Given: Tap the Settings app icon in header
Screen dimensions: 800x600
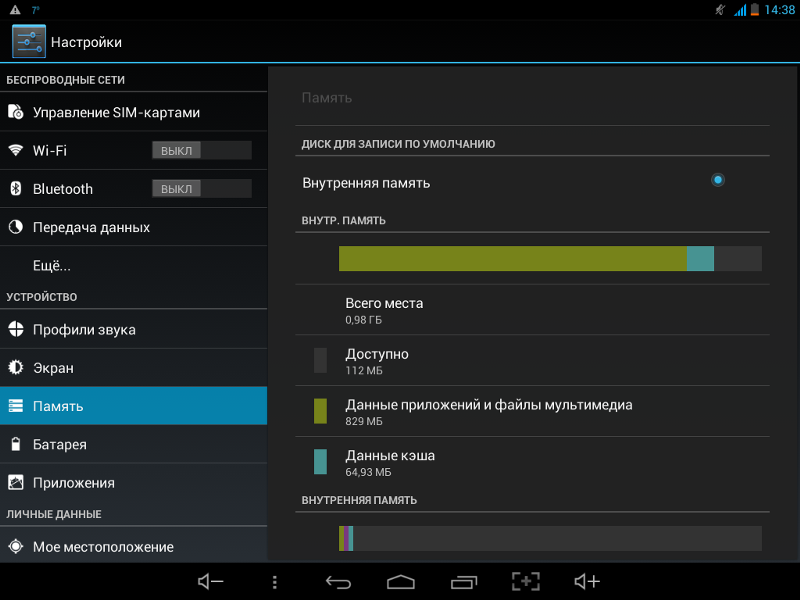Looking at the screenshot, I should tap(29, 41).
